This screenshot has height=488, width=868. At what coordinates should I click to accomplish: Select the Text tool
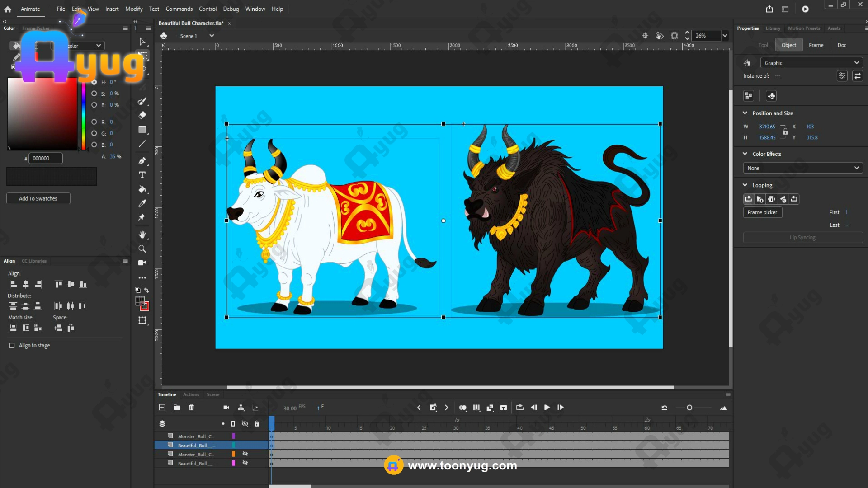[x=142, y=175]
